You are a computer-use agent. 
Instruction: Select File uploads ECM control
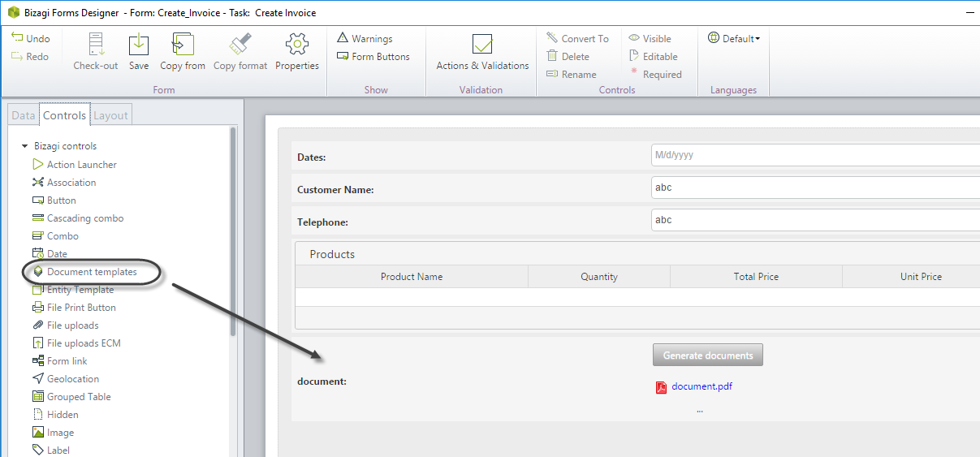pyautogui.click(x=76, y=343)
